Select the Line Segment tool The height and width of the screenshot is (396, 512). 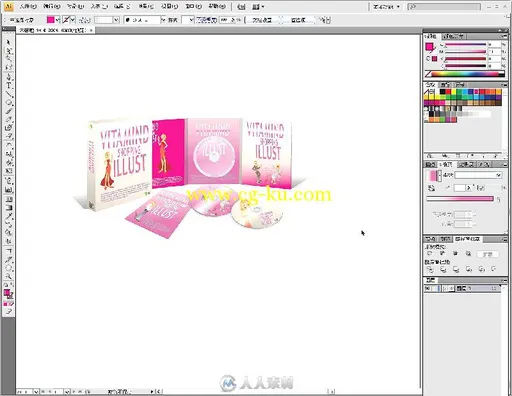(x=8, y=94)
